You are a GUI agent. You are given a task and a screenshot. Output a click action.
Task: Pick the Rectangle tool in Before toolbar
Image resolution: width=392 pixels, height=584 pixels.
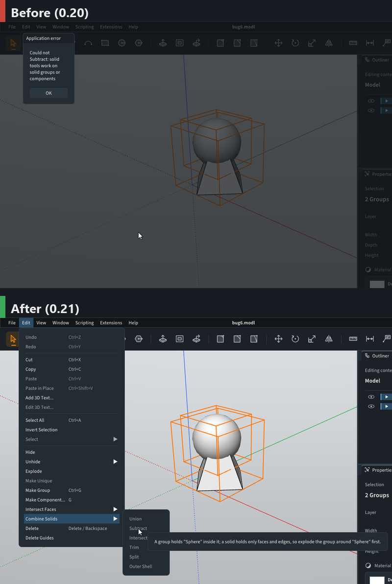coord(105,43)
